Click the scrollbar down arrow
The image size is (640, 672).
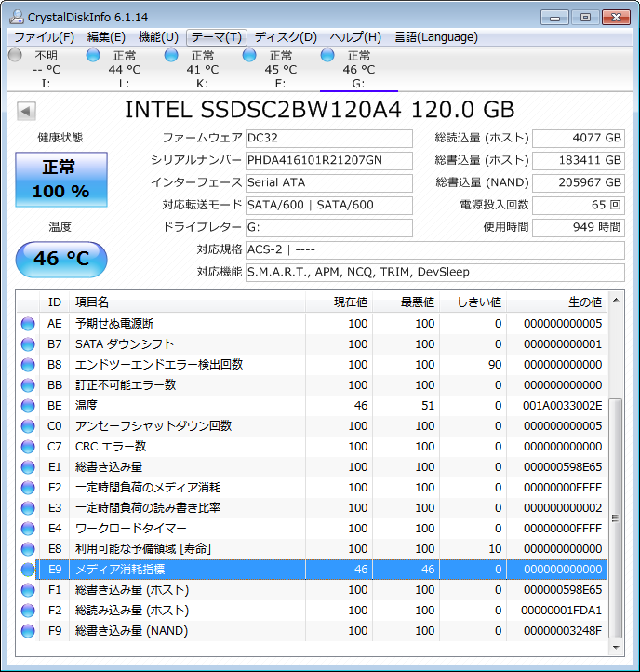pyautogui.click(x=616, y=647)
